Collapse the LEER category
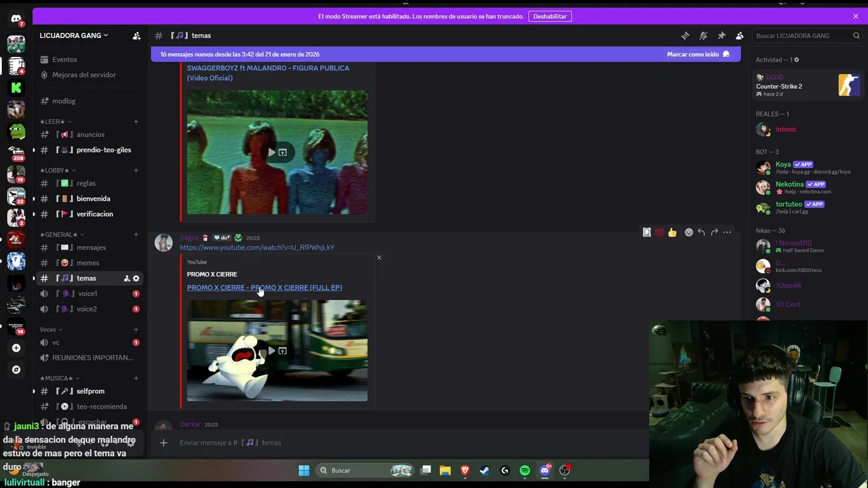The height and width of the screenshot is (488, 868). 56,122
